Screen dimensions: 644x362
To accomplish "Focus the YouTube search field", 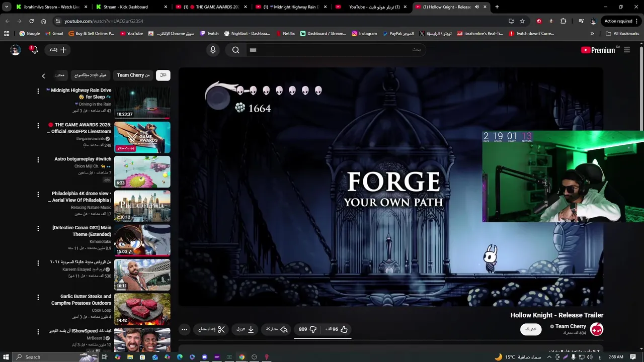I will point(336,50).
